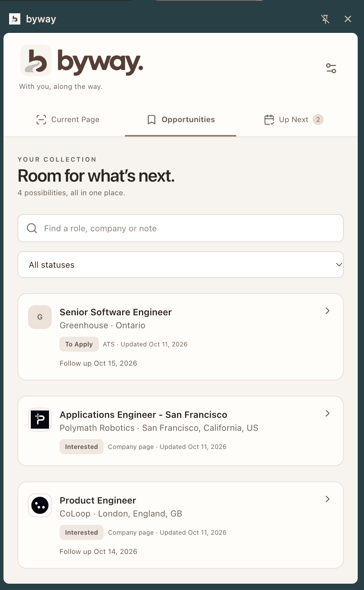364x590 pixels.
Task: Select the Opportunities tab
Action: pos(181,120)
